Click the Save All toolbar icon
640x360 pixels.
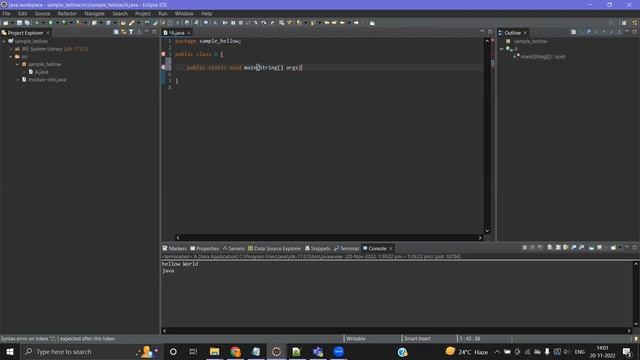click(x=27, y=23)
